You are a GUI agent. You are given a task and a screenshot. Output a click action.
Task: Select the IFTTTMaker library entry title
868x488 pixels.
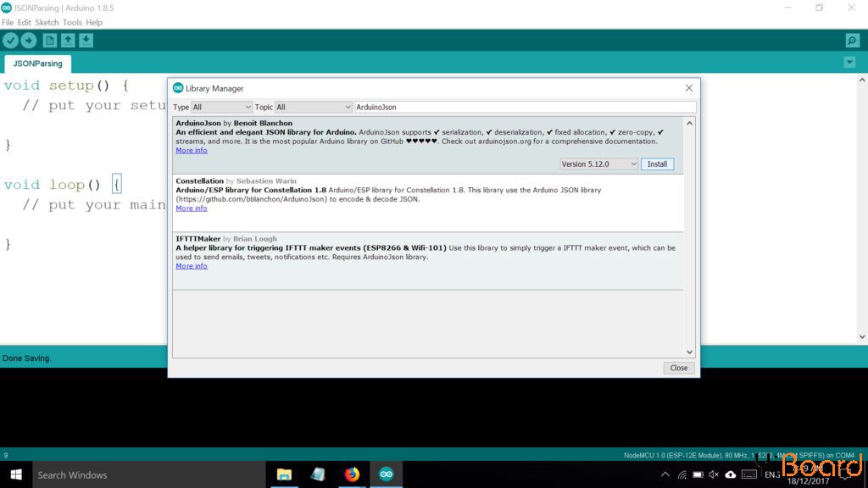(198, 239)
